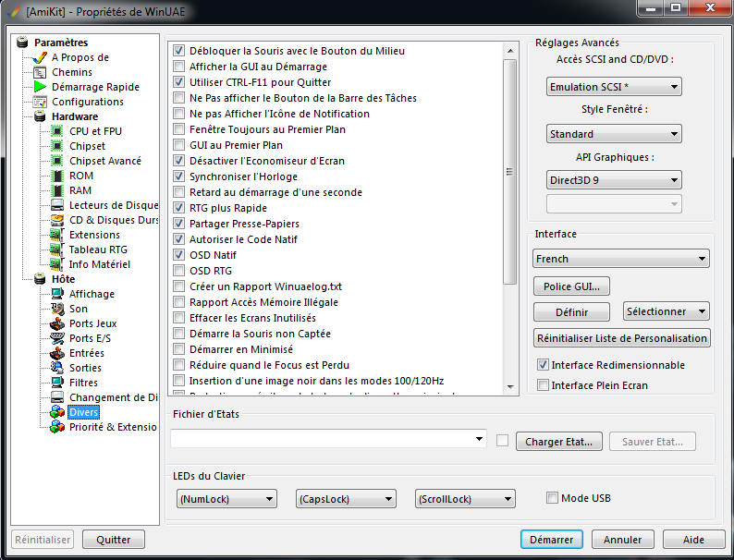Uncheck Partager Presse-Papiers
This screenshot has height=560, width=734.
[x=178, y=224]
